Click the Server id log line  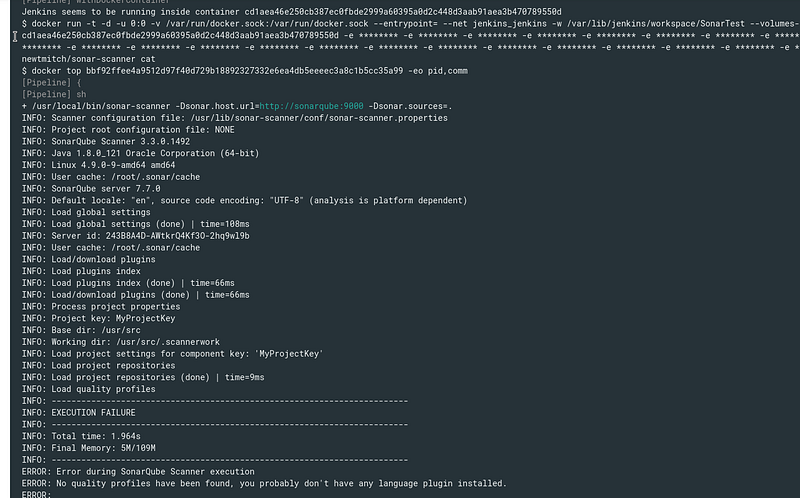[x=136, y=236]
